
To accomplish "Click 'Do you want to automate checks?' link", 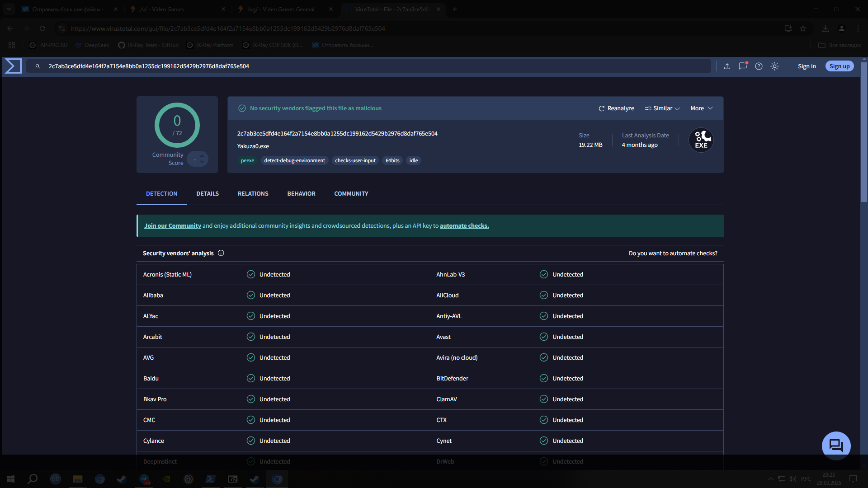I will (673, 253).
